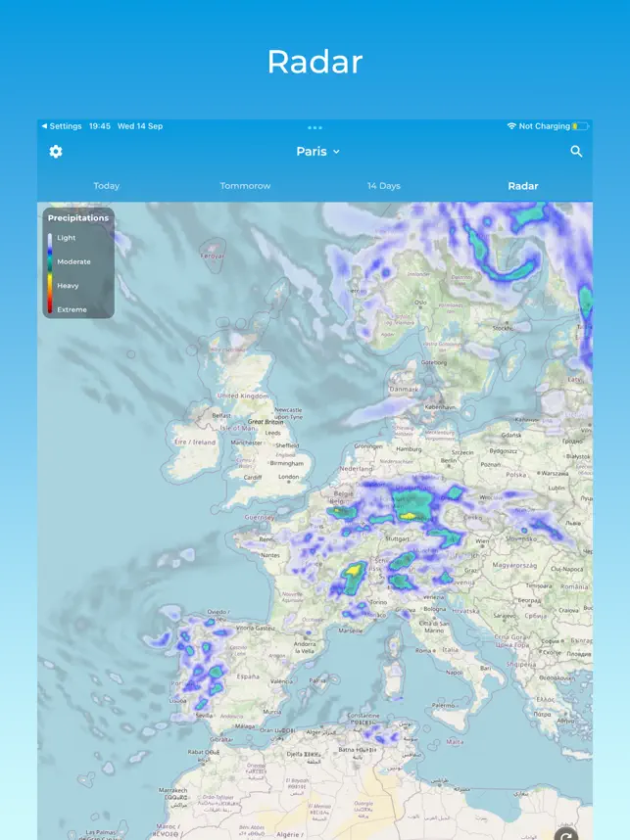Tap the search magnifier icon
The height and width of the screenshot is (840, 630).
tap(576, 152)
